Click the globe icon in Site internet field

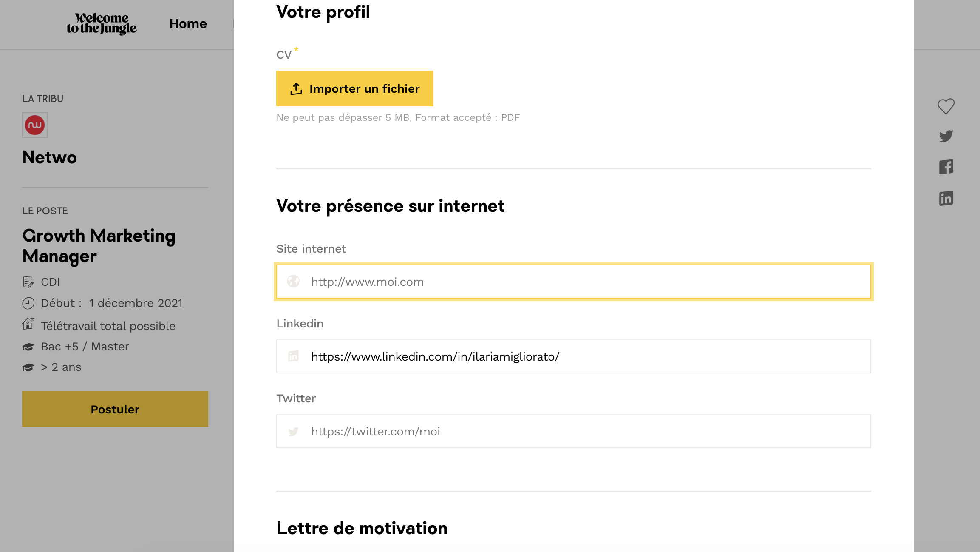pos(293,282)
